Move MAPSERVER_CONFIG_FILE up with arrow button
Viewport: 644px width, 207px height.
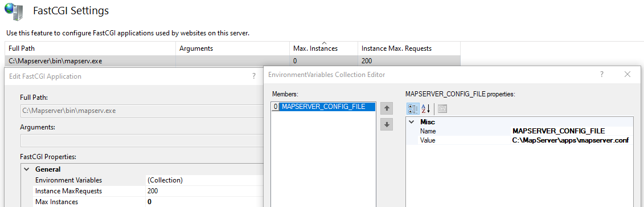387,109
